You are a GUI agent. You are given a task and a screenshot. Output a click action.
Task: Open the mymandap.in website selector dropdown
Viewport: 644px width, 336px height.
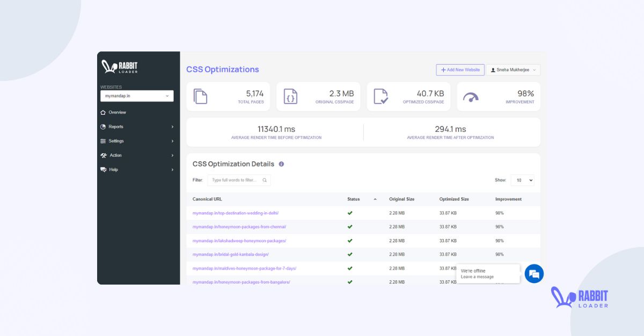coord(137,95)
